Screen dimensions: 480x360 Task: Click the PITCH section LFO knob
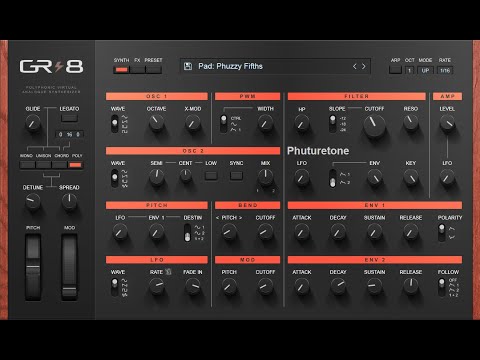point(120,232)
